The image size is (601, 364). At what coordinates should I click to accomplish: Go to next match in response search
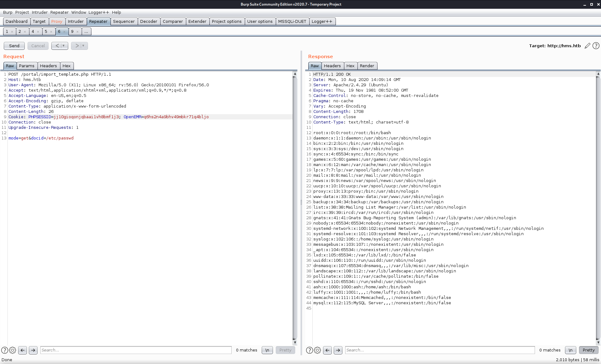(338, 350)
